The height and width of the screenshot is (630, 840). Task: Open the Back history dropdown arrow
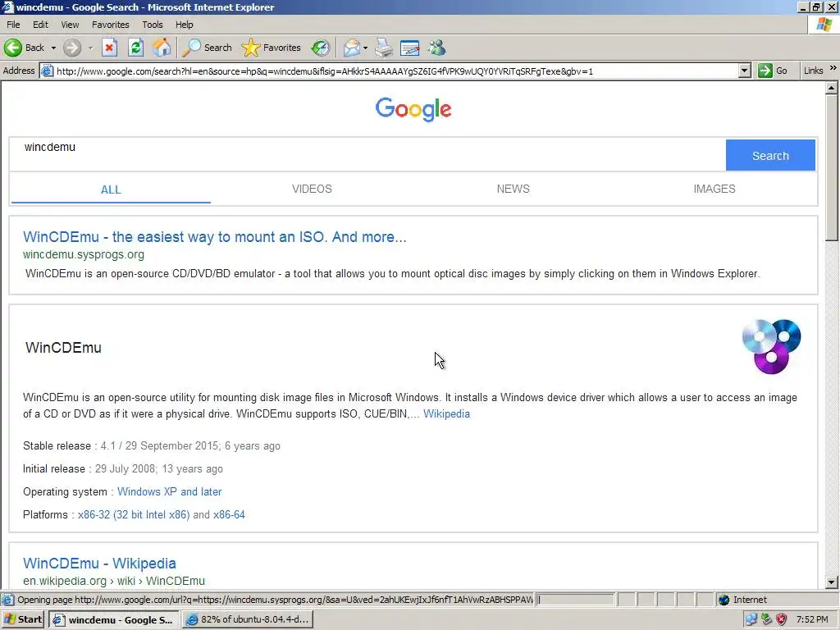click(x=53, y=48)
